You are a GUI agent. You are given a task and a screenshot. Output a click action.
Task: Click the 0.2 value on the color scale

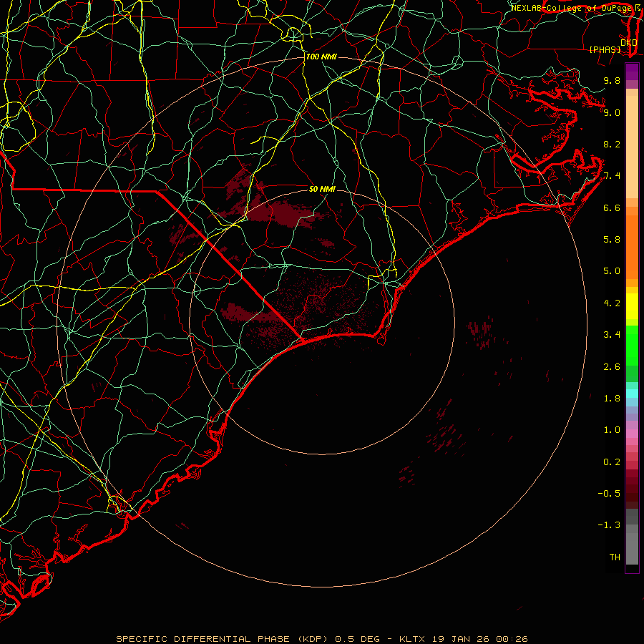pyautogui.click(x=612, y=462)
